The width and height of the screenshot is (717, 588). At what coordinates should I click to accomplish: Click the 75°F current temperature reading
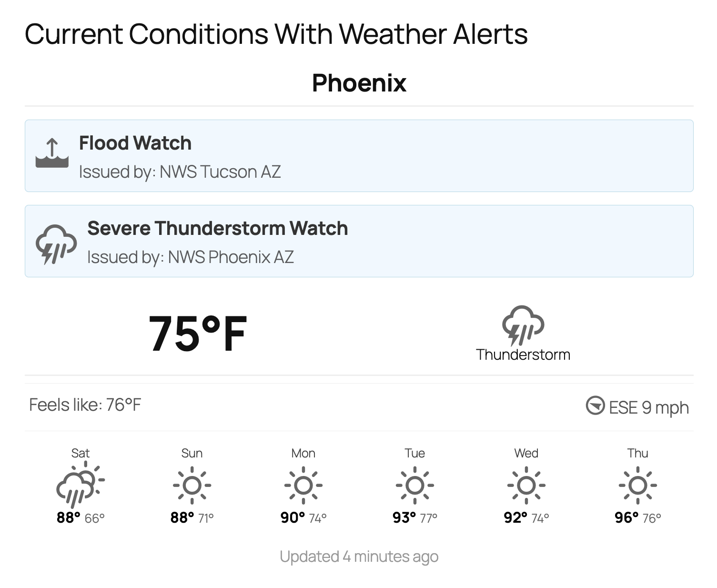pos(196,334)
